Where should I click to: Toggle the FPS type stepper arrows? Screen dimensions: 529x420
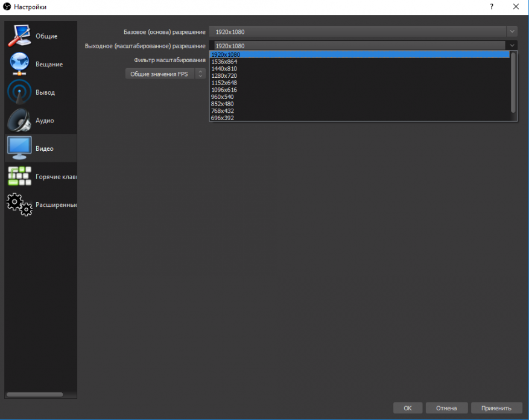[200, 74]
